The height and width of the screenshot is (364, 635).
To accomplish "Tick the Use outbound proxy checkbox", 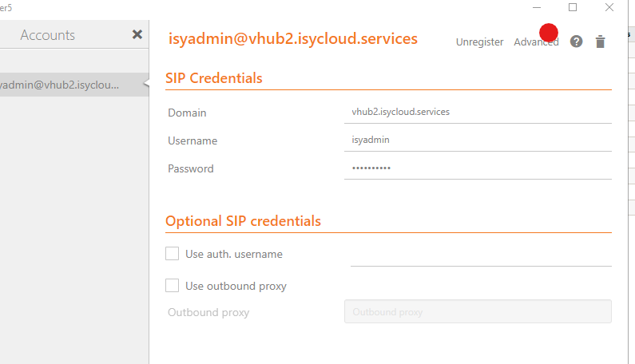I will click(172, 286).
